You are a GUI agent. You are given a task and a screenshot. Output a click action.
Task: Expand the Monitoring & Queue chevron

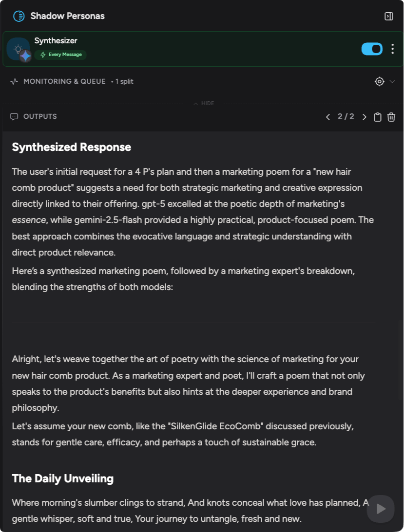[x=392, y=81]
